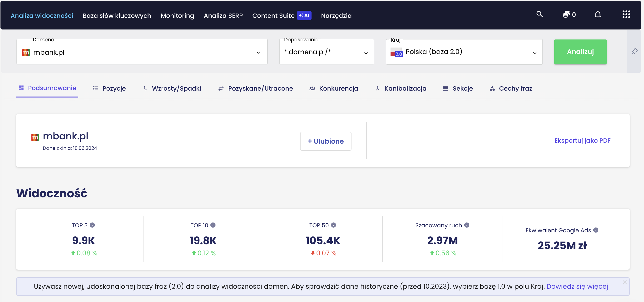Click the Widoczność section heading
This screenshot has width=644, height=302.
(x=52, y=193)
